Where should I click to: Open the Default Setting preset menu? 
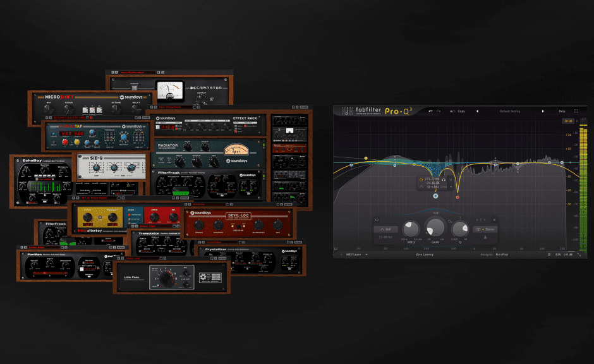tap(509, 111)
